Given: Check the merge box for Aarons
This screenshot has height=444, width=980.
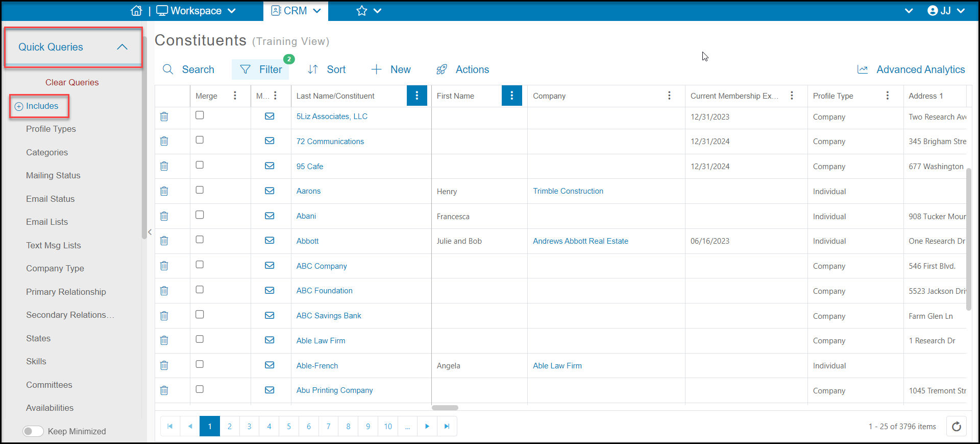Looking at the screenshot, I should 200,190.
